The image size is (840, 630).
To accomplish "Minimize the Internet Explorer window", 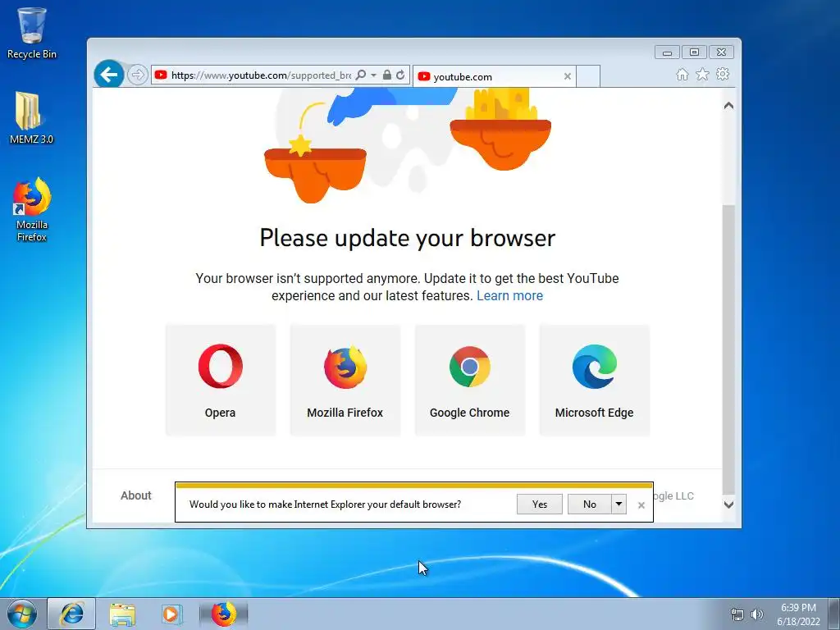I will [x=667, y=52].
